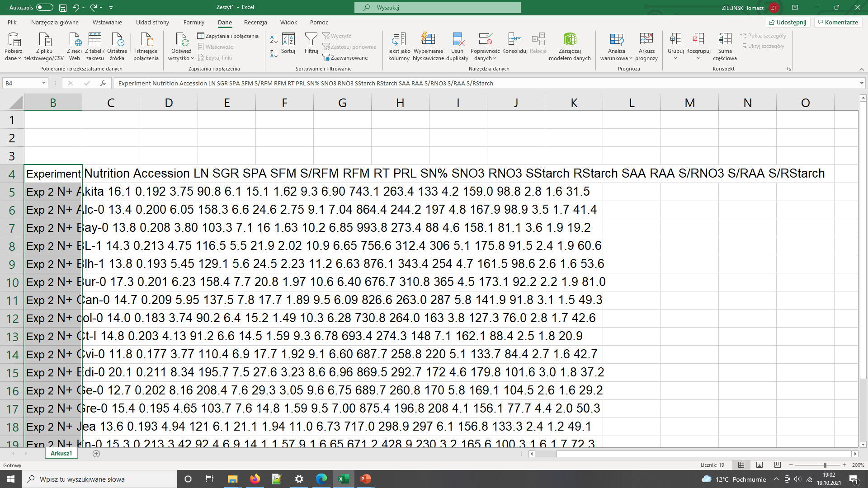The height and width of the screenshot is (488, 868).
Task: Click the Save icon in title bar
Action: pyautogui.click(x=63, y=8)
